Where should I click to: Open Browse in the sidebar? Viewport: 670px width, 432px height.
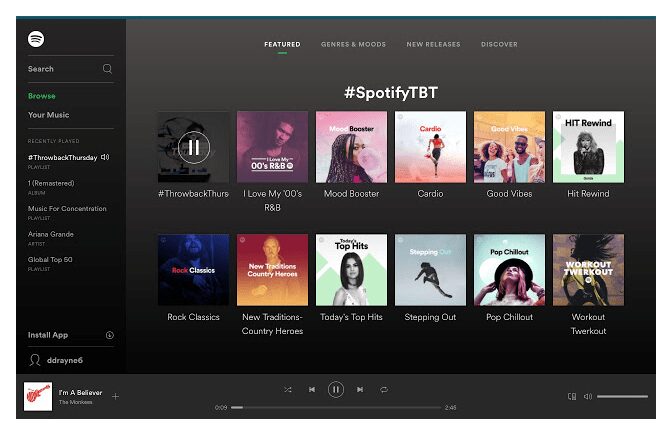coord(42,96)
